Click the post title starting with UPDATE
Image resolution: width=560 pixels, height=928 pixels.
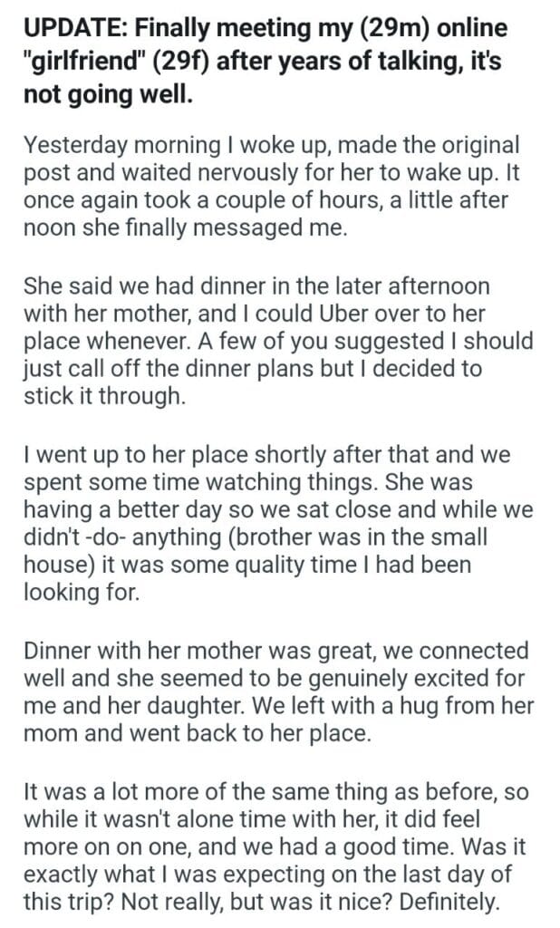263,60
